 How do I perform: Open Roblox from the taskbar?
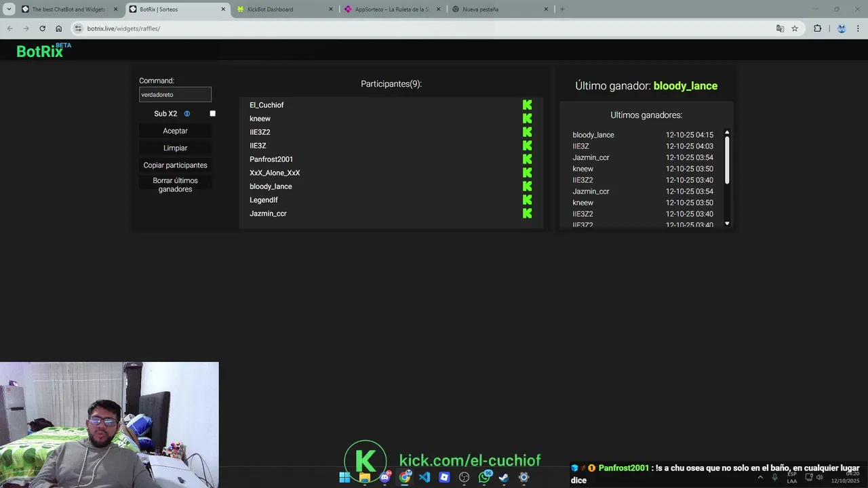[x=444, y=477]
